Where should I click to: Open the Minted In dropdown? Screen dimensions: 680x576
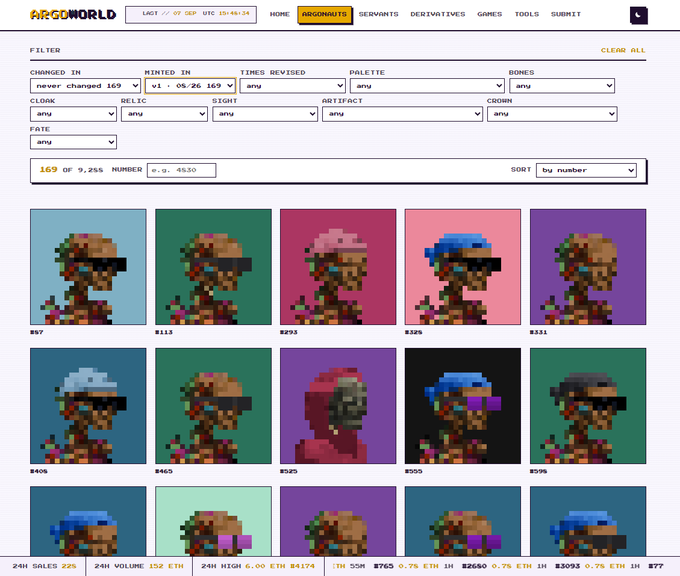point(190,86)
